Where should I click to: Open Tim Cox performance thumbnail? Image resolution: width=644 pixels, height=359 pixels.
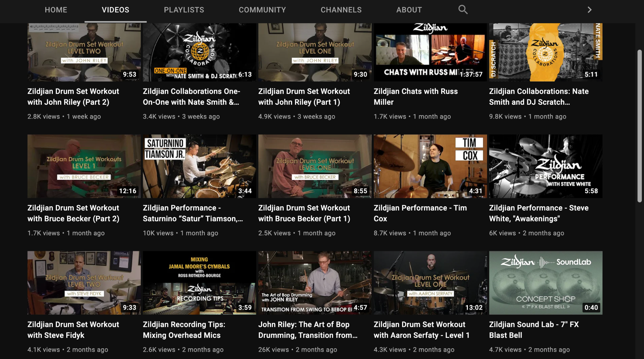[430, 166]
